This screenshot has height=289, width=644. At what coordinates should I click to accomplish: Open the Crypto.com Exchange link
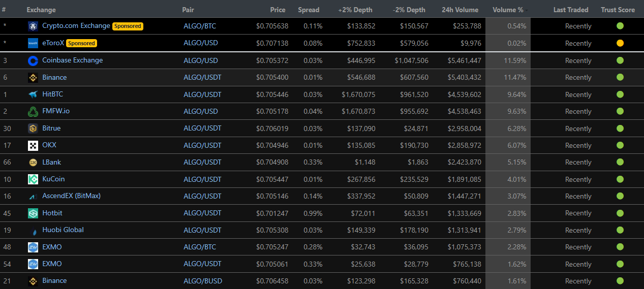(x=76, y=25)
